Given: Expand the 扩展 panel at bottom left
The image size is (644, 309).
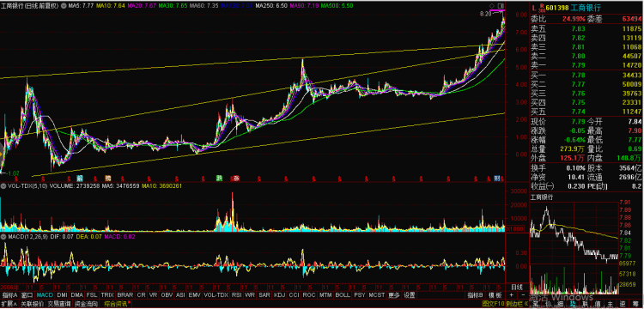Looking at the screenshot, I should (x=9, y=304).
